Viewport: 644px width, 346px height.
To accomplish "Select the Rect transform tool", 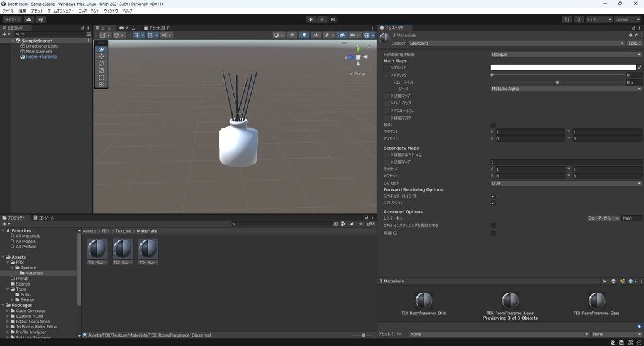I will (101, 77).
